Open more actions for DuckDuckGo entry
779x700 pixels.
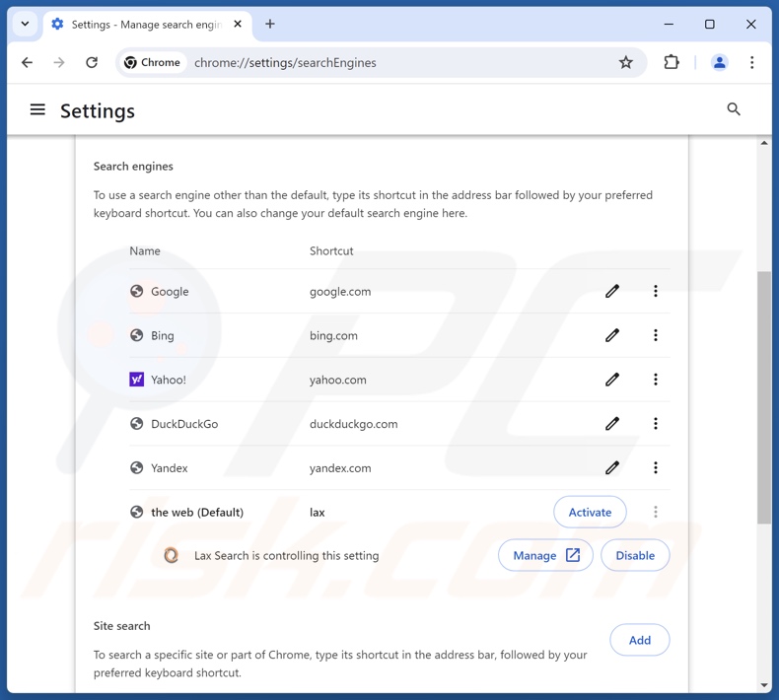tap(656, 424)
